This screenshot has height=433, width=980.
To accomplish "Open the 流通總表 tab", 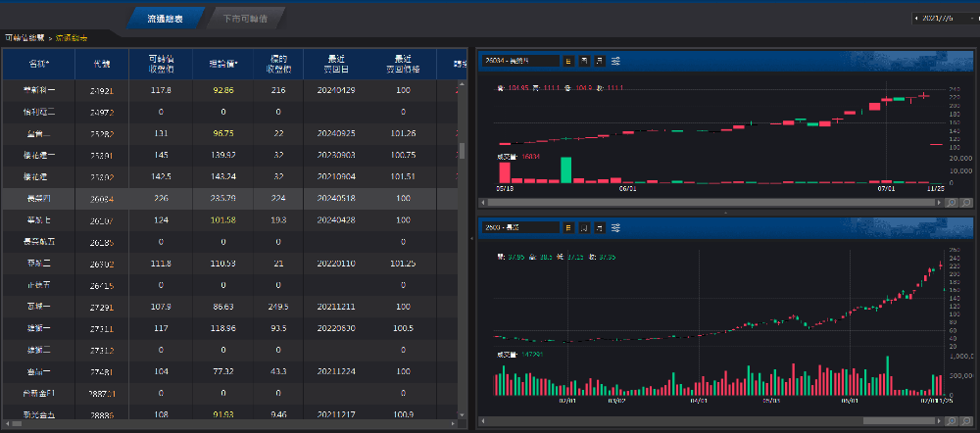I will pos(165,19).
